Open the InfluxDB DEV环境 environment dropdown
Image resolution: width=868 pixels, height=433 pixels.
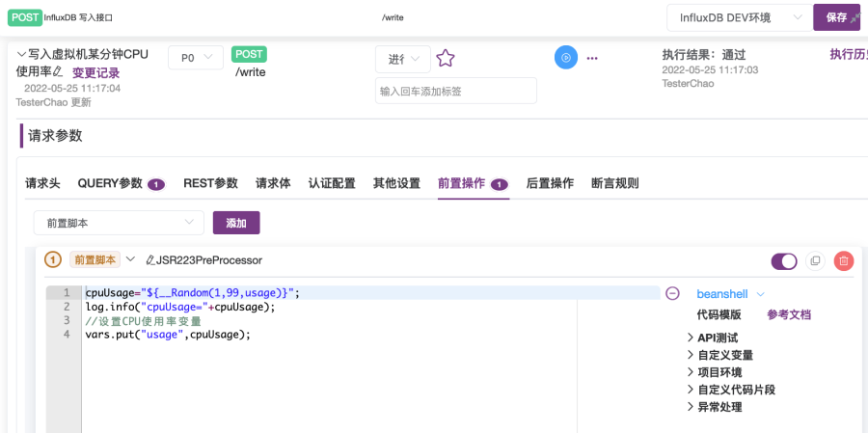739,17
